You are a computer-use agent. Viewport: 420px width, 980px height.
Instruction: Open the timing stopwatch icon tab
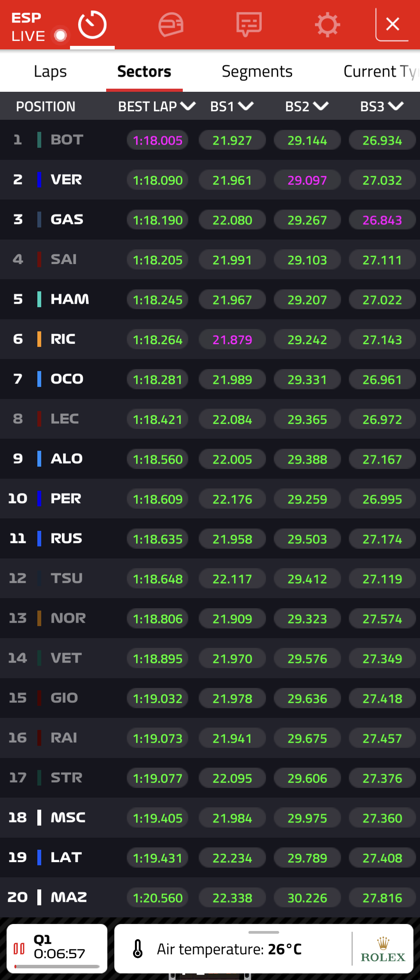click(x=92, y=25)
